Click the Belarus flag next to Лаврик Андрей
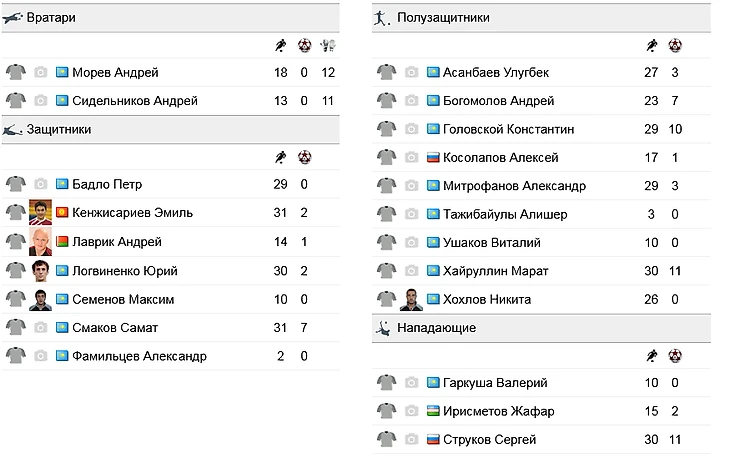Viewport: 730px width, 468px height. (62, 242)
